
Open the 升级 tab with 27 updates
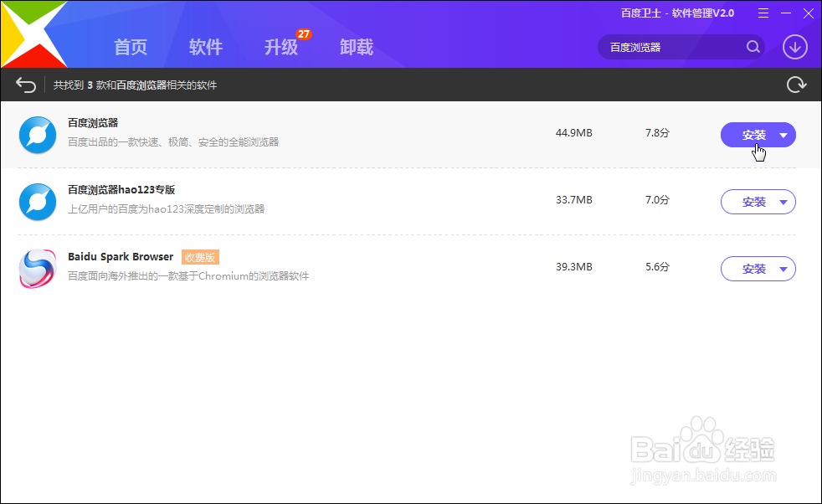coord(281,47)
